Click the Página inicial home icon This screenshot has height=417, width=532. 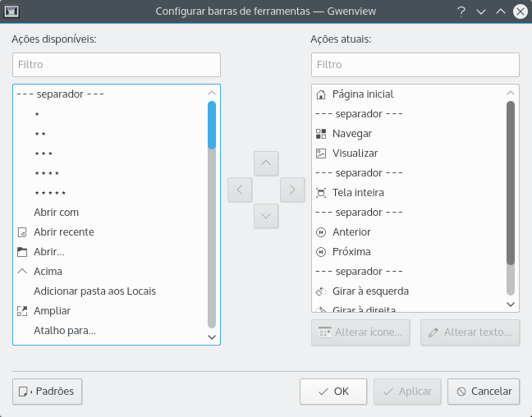(x=321, y=94)
